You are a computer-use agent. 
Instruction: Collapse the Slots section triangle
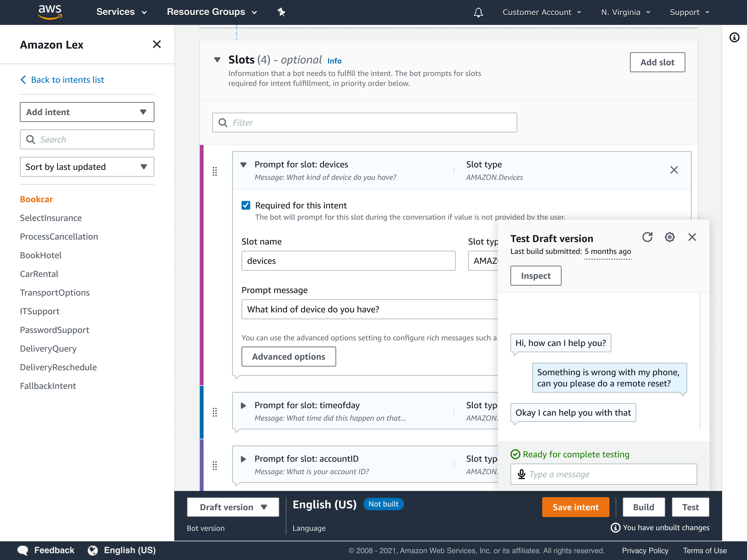[x=217, y=60]
